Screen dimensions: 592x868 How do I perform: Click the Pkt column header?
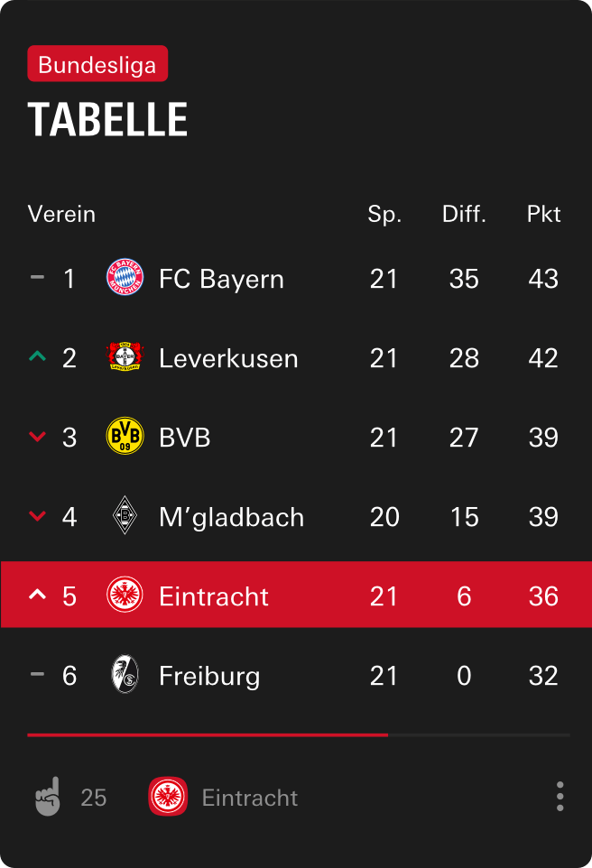click(x=544, y=214)
